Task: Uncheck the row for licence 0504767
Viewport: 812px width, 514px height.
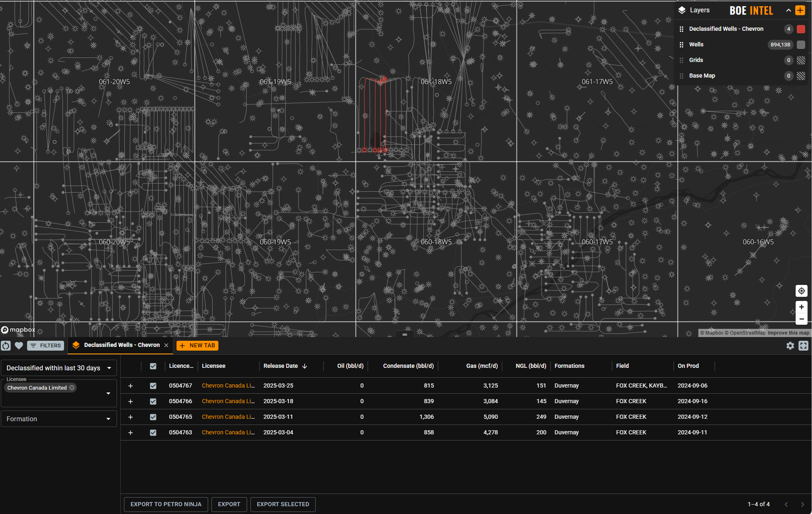Action: (153, 386)
